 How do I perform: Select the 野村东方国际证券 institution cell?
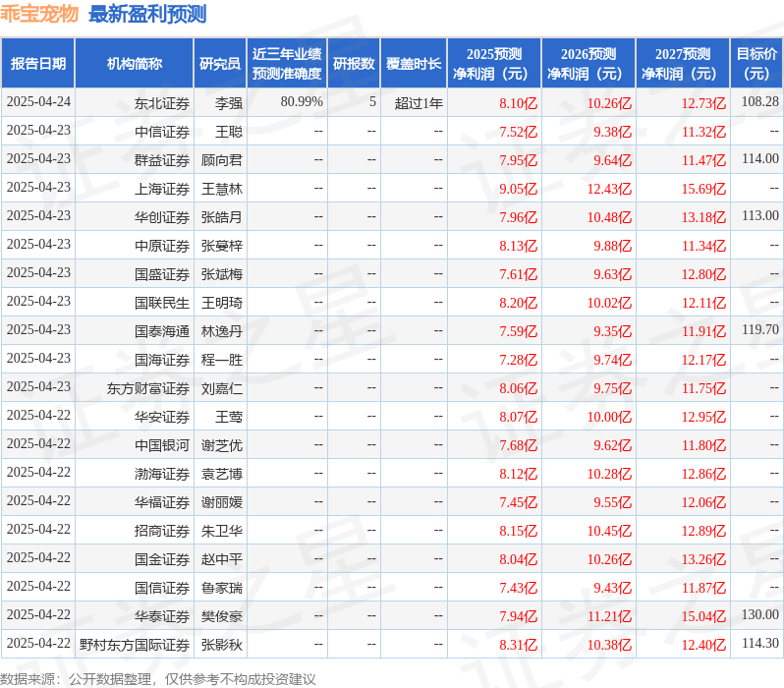click(135, 646)
